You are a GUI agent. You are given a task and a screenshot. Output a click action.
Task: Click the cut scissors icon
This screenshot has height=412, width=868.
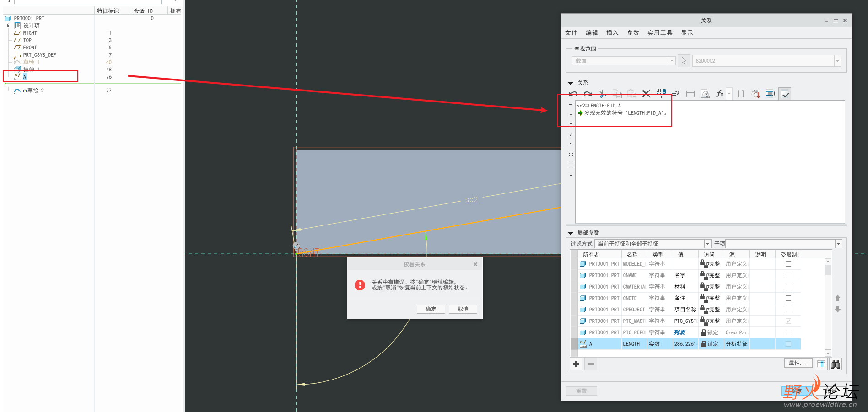coord(603,94)
